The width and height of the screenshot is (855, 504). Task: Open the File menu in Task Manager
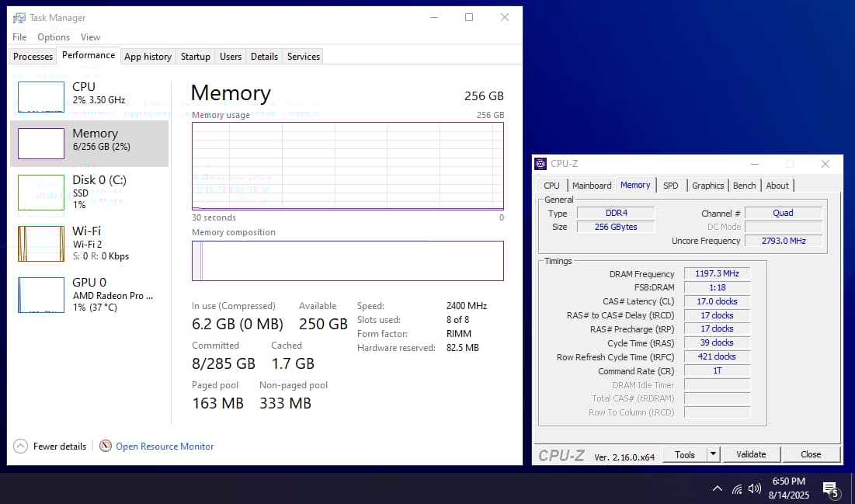click(19, 36)
